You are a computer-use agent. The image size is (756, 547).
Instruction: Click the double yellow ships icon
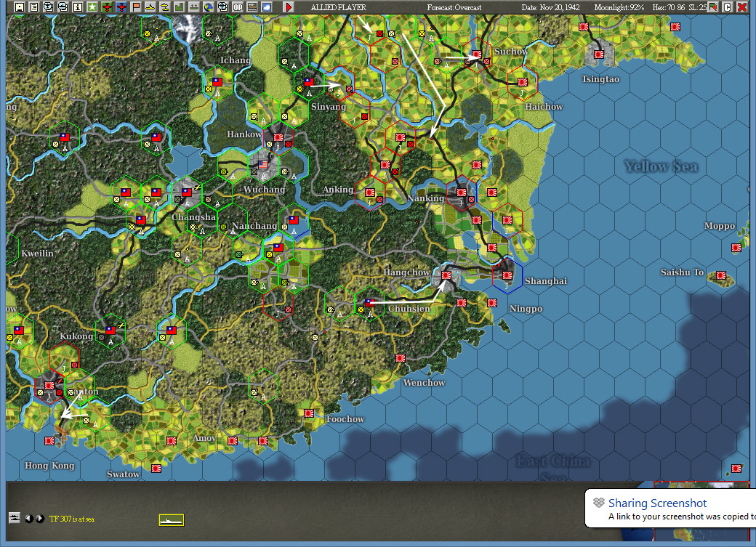[x=165, y=7]
